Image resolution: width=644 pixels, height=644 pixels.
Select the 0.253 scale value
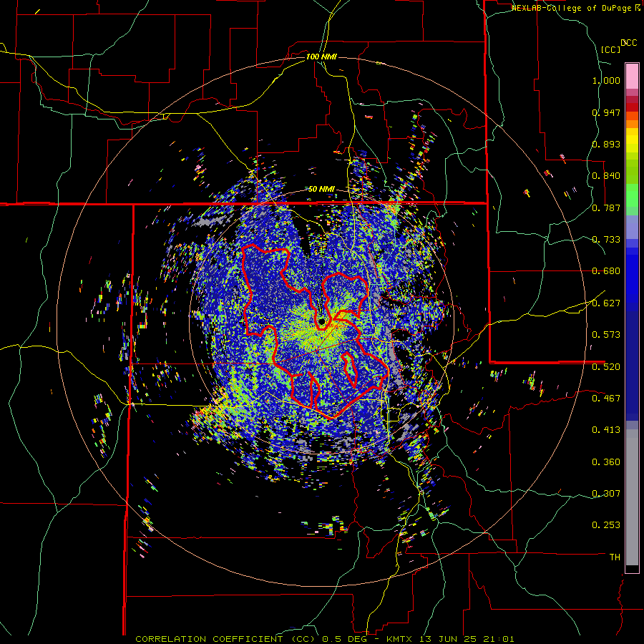pos(606,525)
